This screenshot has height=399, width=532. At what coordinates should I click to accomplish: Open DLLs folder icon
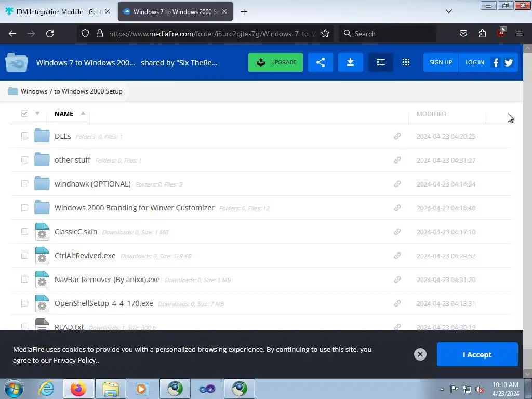[42, 136]
